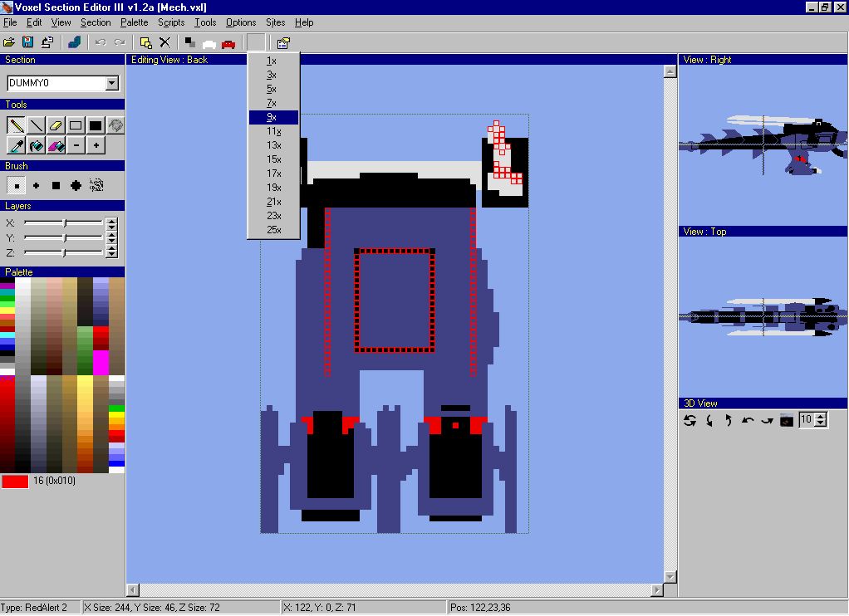Click the delete X toolbar icon
849x616 pixels.
click(164, 42)
